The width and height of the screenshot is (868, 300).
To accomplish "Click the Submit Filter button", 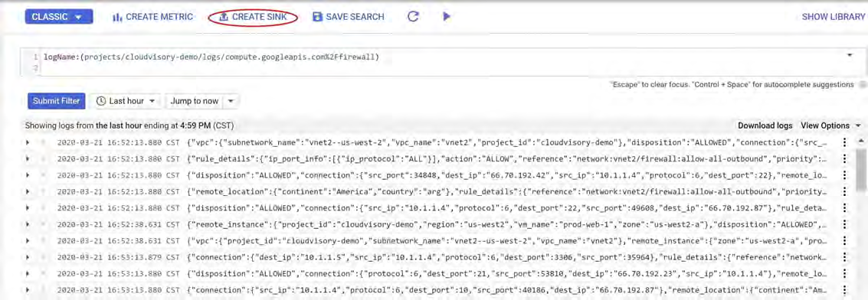I will point(57,101).
